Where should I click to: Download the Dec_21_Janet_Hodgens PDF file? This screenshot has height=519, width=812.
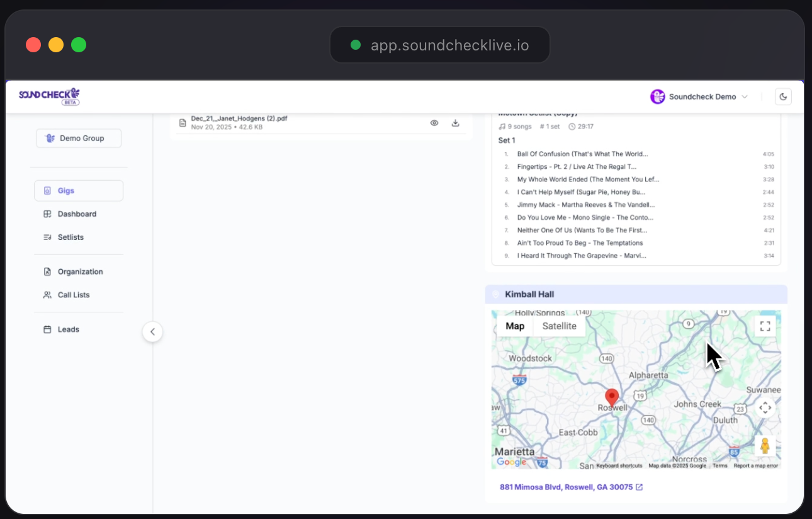pyautogui.click(x=455, y=123)
